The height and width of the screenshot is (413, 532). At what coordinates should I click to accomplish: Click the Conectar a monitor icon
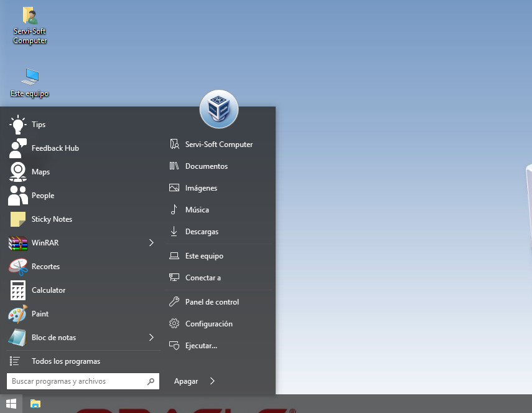click(174, 277)
